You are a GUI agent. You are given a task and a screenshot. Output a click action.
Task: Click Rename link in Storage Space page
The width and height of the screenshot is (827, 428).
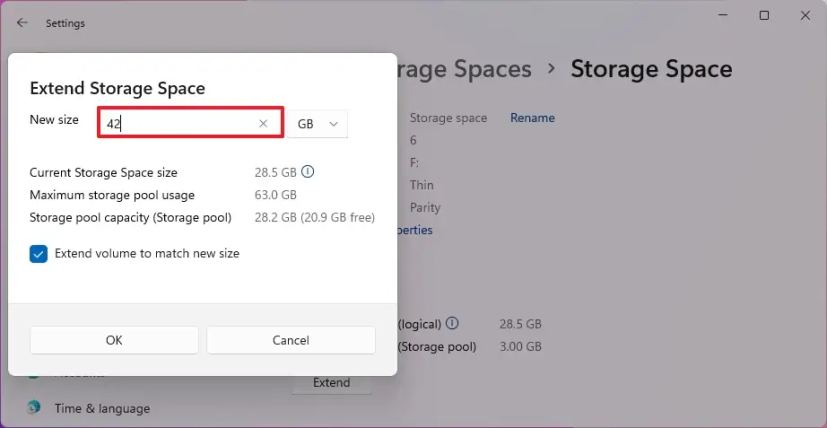tap(532, 118)
